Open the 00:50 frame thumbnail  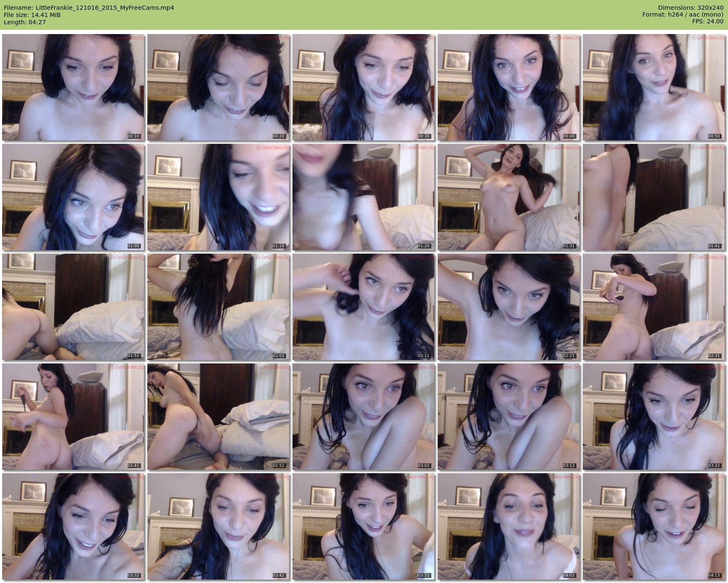(653, 87)
